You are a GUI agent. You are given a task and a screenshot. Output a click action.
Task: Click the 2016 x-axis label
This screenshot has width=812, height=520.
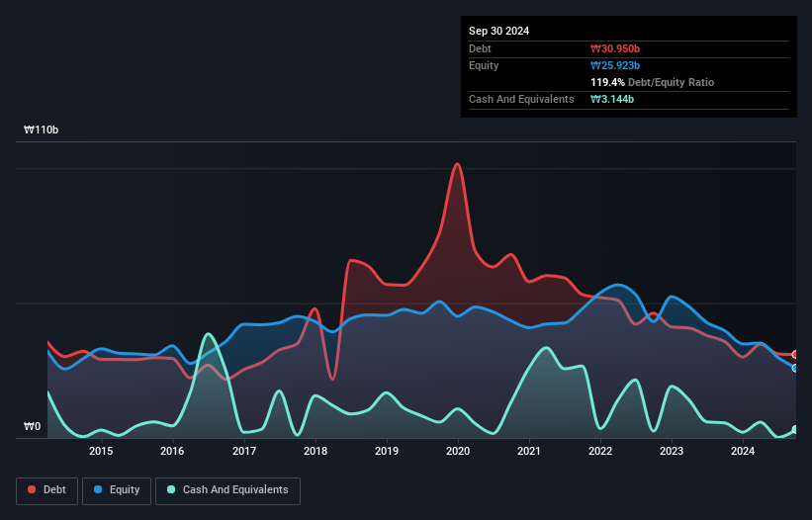[172, 451]
